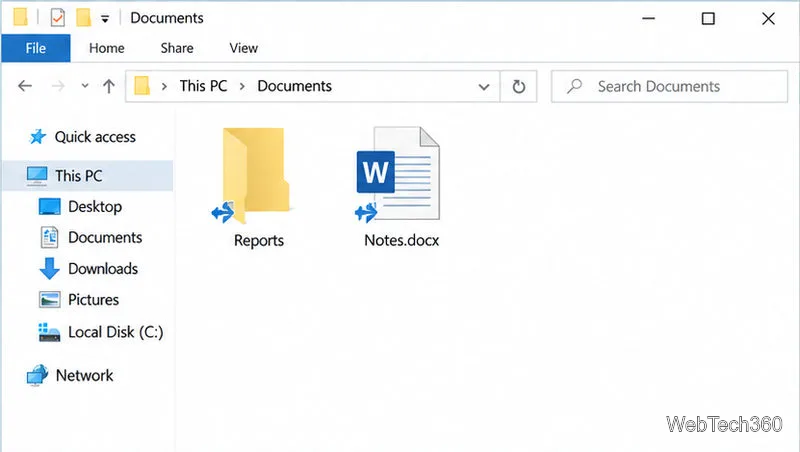Click the magnifier icon in the search box
800x452 pixels.
click(574, 86)
